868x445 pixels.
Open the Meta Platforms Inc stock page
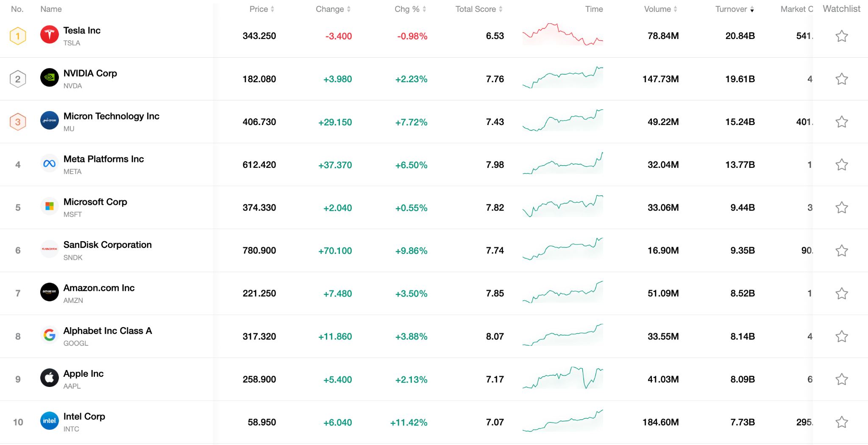coord(104,159)
